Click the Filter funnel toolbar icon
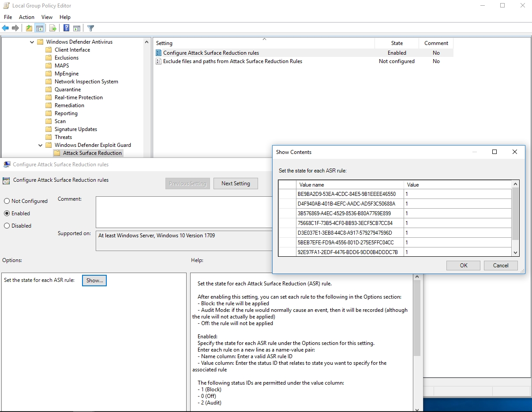Viewport: 532px width, 412px height. [90, 28]
